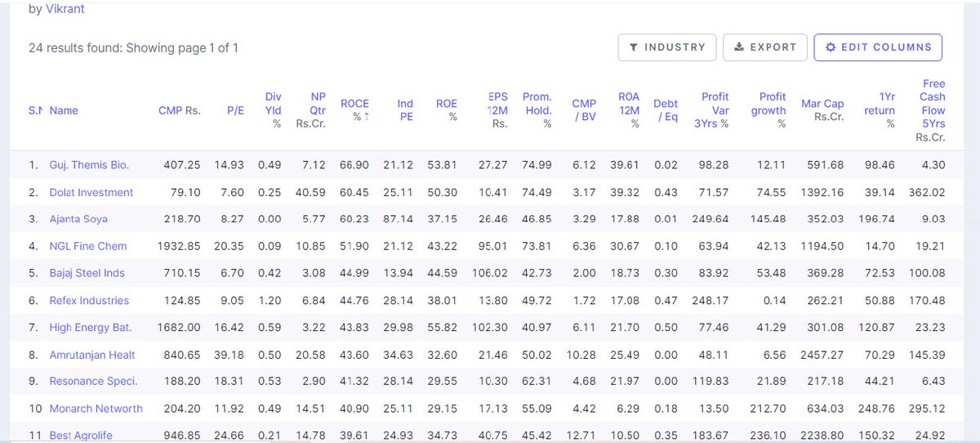Sort by 1Yr return % column
This screenshot has height=443, width=980.
click(x=881, y=110)
